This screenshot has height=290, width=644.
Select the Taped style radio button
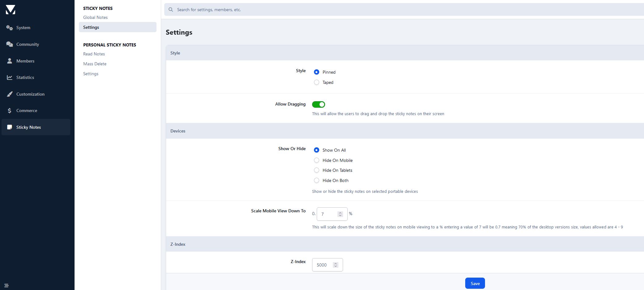(x=316, y=82)
